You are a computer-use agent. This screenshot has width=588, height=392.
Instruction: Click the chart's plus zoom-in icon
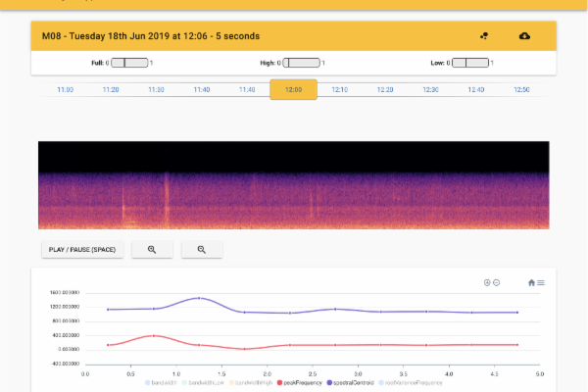pos(487,283)
